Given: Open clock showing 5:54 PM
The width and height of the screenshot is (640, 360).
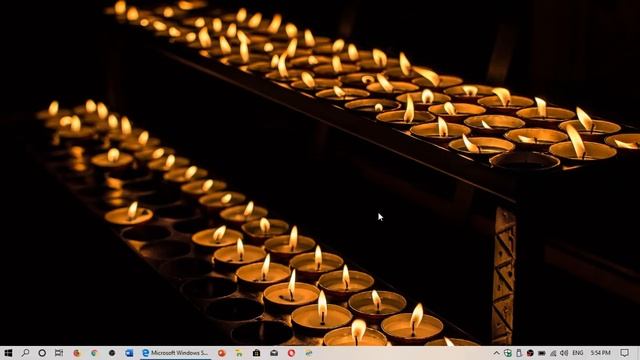Looking at the screenshot, I should [600, 353].
